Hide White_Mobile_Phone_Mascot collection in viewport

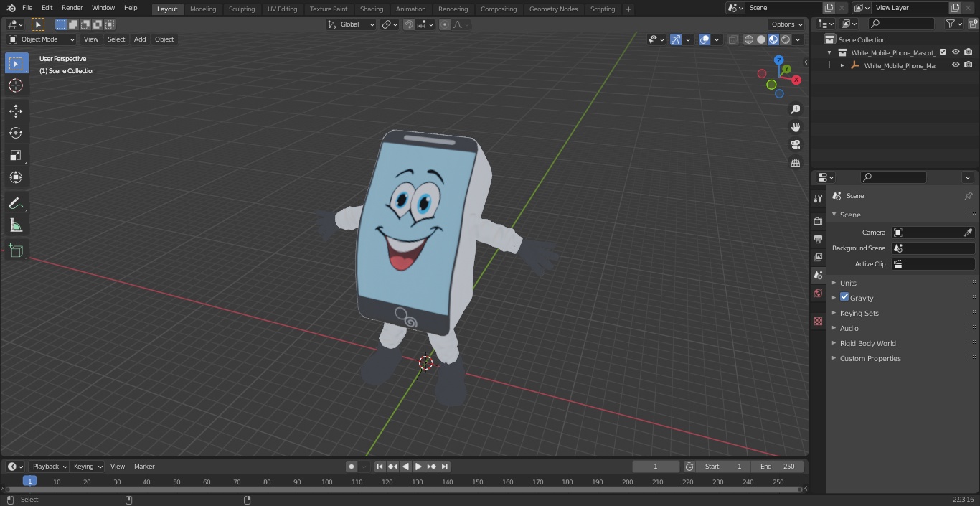point(956,52)
